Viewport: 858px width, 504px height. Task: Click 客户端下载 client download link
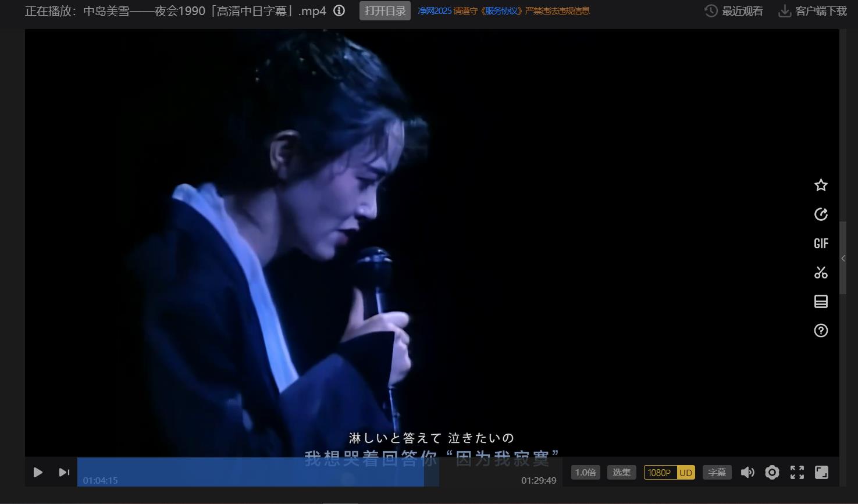821,11
